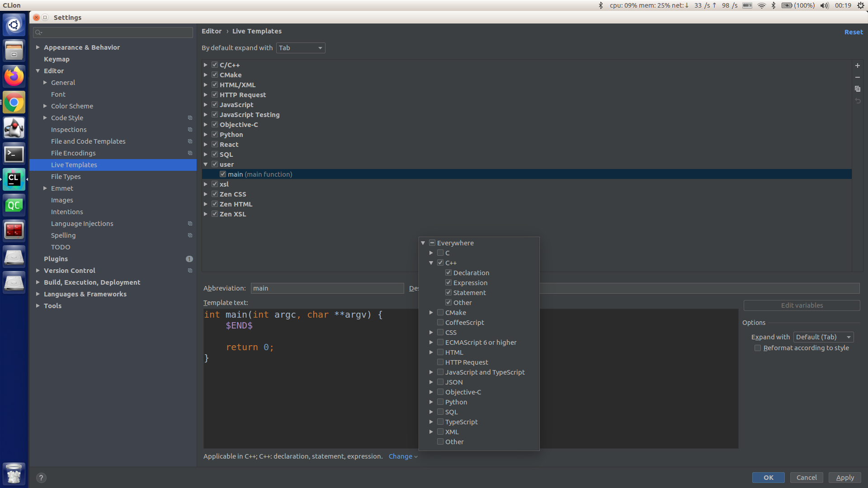
Task: Expand the Appearance & Behavior tree node
Action: [38, 47]
